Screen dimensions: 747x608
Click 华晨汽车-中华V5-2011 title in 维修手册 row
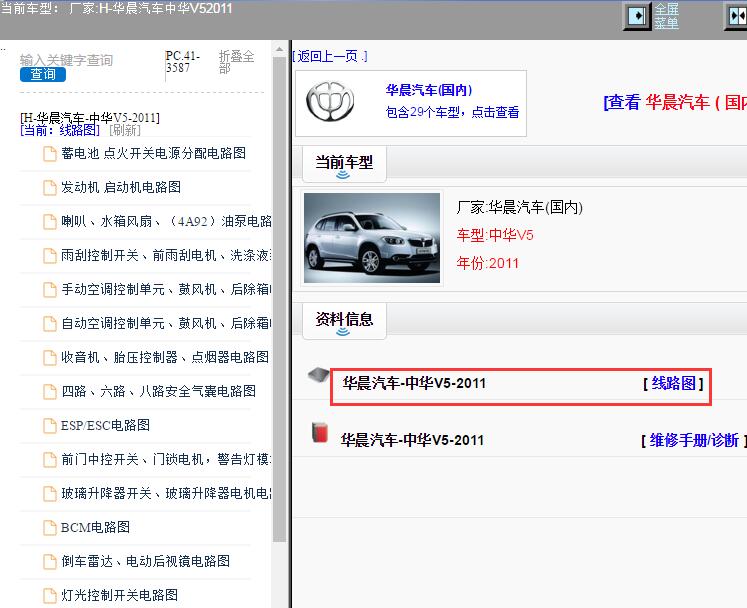coord(412,440)
